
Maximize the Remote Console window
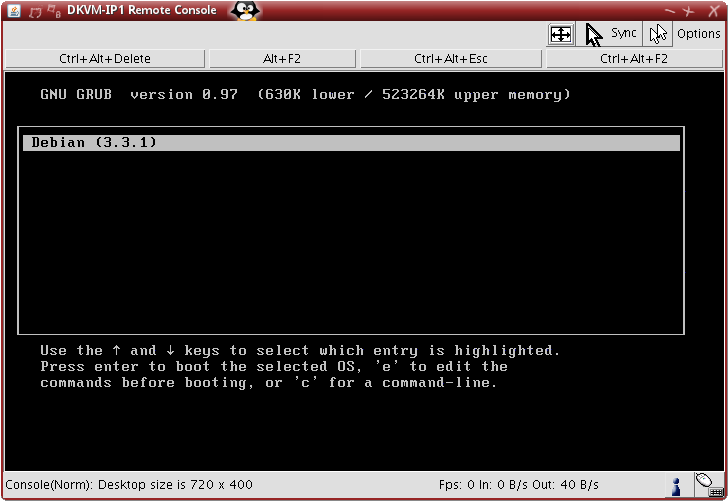point(689,10)
